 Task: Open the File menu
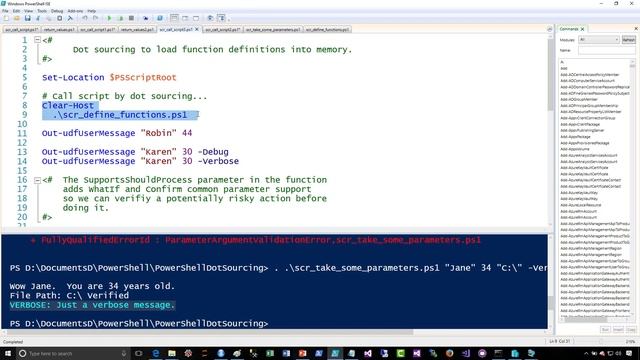tap(5, 11)
